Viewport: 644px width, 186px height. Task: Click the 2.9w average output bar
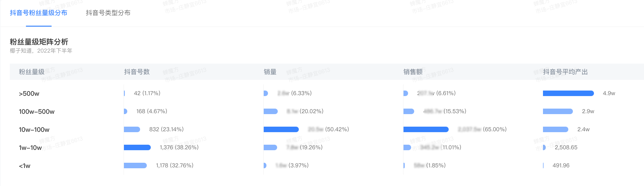click(558, 111)
